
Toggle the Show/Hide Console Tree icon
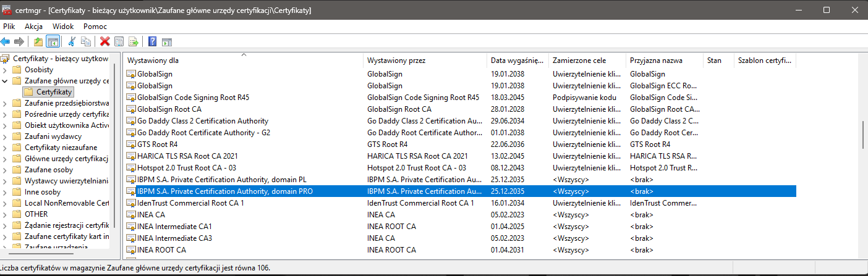53,41
